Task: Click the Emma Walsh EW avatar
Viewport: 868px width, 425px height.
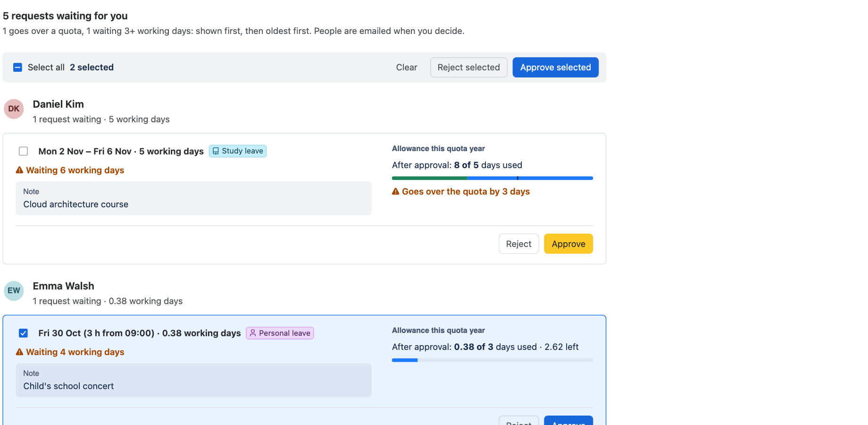Action: (x=14, y=291)
